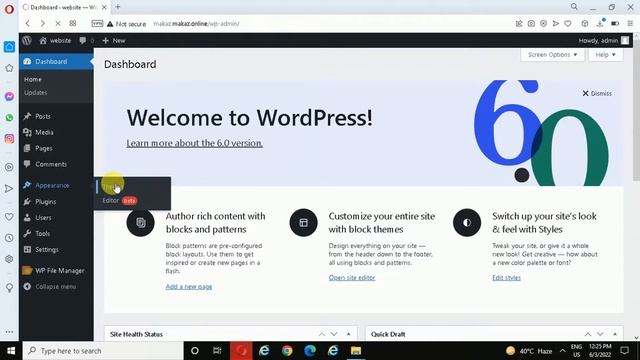Toggle Quick Draft panel
640x360 pixels.
pyautogui.click(x=615, y=334)
